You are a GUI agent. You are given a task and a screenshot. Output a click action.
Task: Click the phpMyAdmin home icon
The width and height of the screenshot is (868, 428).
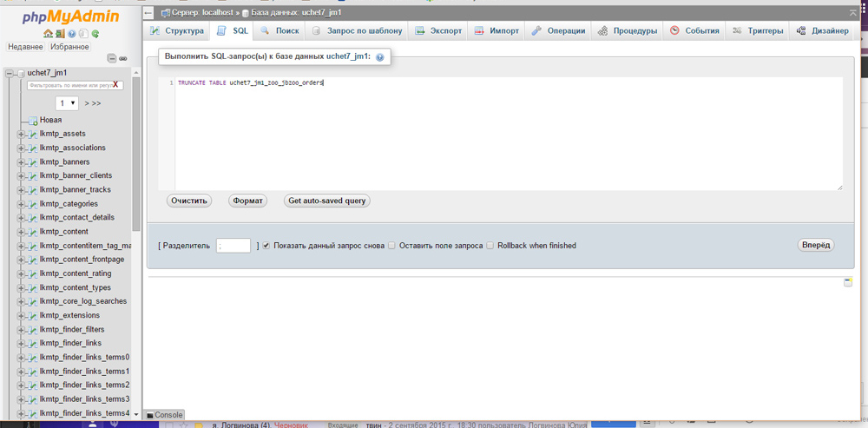49,34
